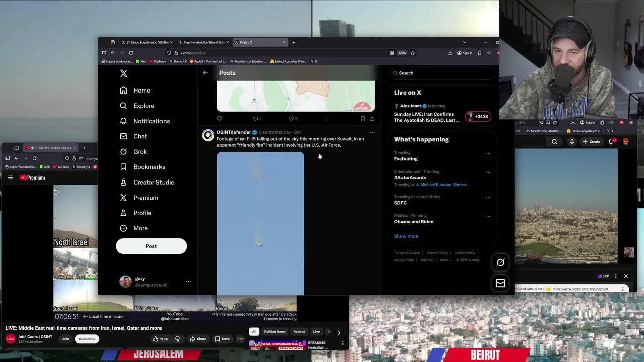Open YouTube notifications bell in right window
Viewport: 644px width, 362px height.
612,142
